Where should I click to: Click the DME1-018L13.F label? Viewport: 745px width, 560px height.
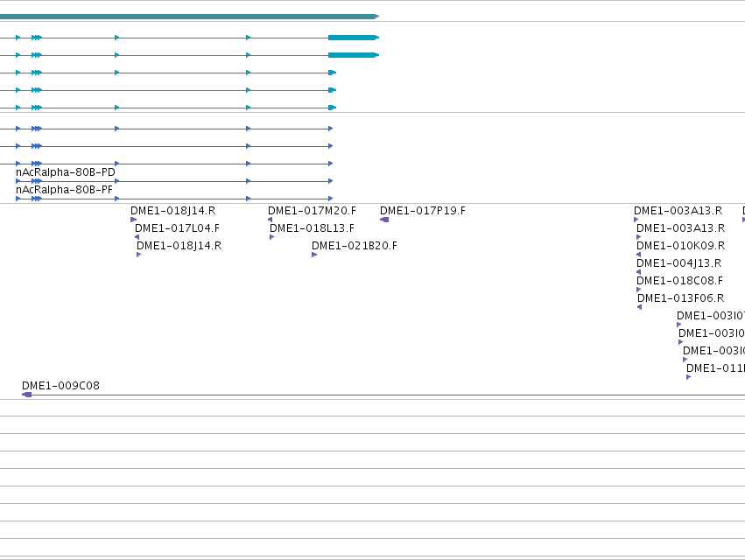point(313,228)
